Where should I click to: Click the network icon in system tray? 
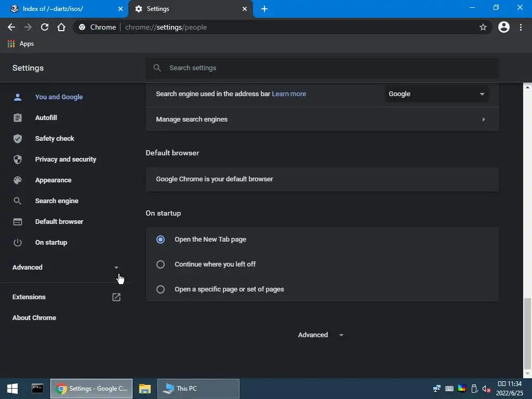pyautogui.click(x=436, y=389)
